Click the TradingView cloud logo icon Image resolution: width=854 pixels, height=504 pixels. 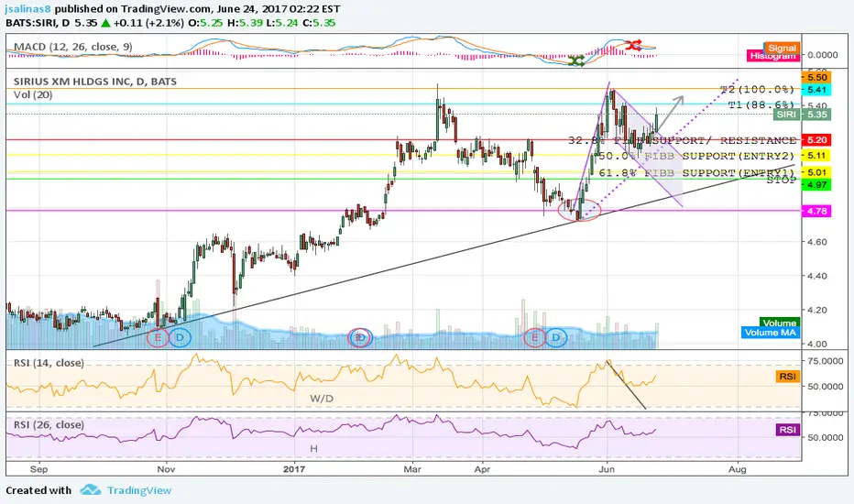(91, 490)
